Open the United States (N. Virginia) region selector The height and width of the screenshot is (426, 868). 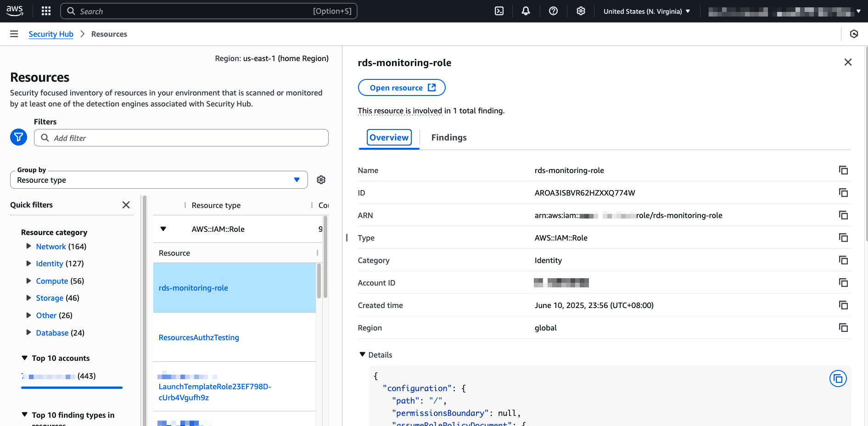(647, 11)
